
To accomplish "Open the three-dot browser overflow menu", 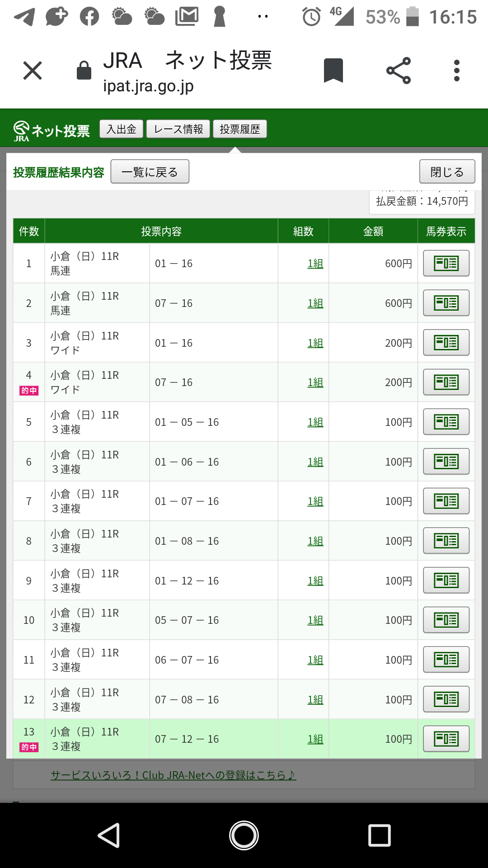I will point(457,71).
